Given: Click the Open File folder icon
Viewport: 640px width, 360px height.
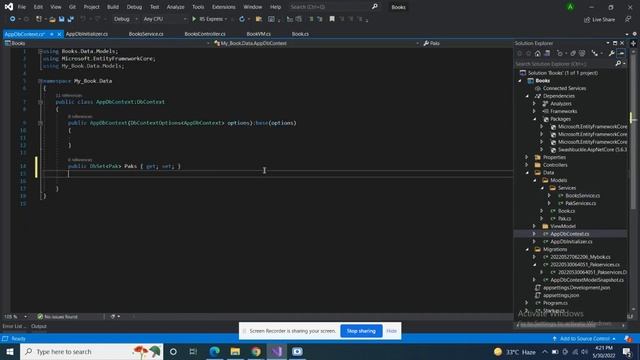Looking at the screenshot, I should (52, 19).
